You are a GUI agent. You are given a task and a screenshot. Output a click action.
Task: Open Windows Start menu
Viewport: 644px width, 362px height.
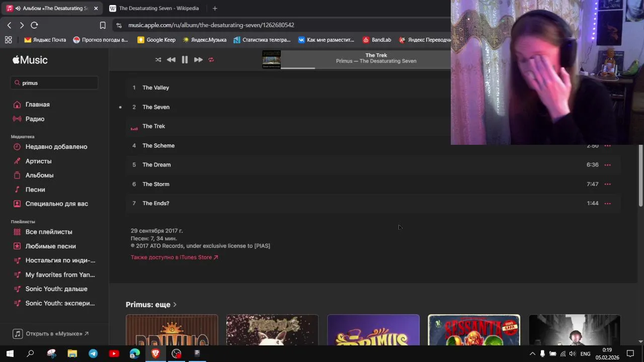[x=10, y=354]
